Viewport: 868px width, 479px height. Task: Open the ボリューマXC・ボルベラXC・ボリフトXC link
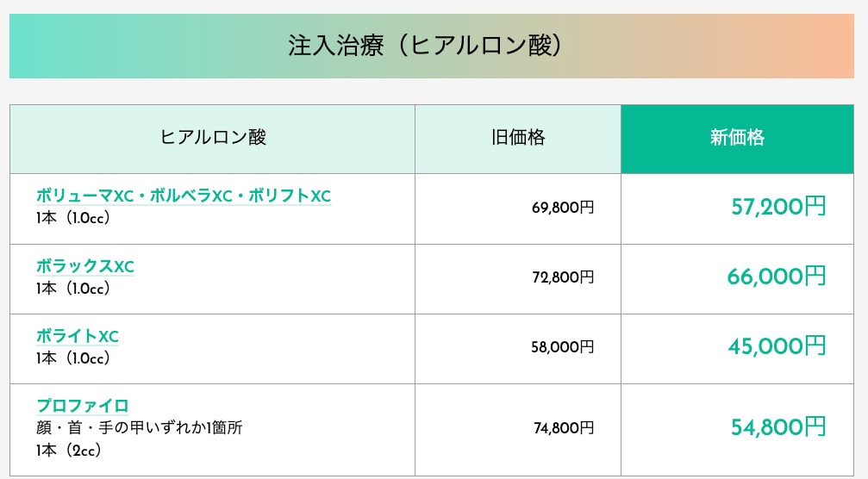coord(184,196)
